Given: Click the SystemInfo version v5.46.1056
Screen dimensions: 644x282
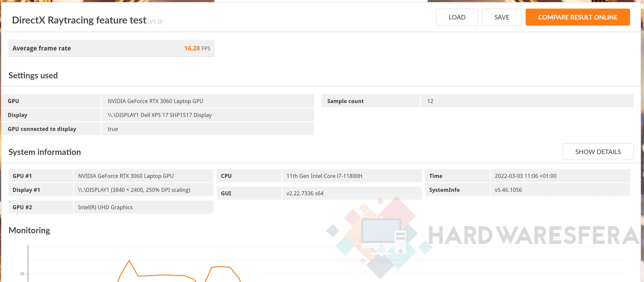Looking at the screenshot, I should click(508, 190).
